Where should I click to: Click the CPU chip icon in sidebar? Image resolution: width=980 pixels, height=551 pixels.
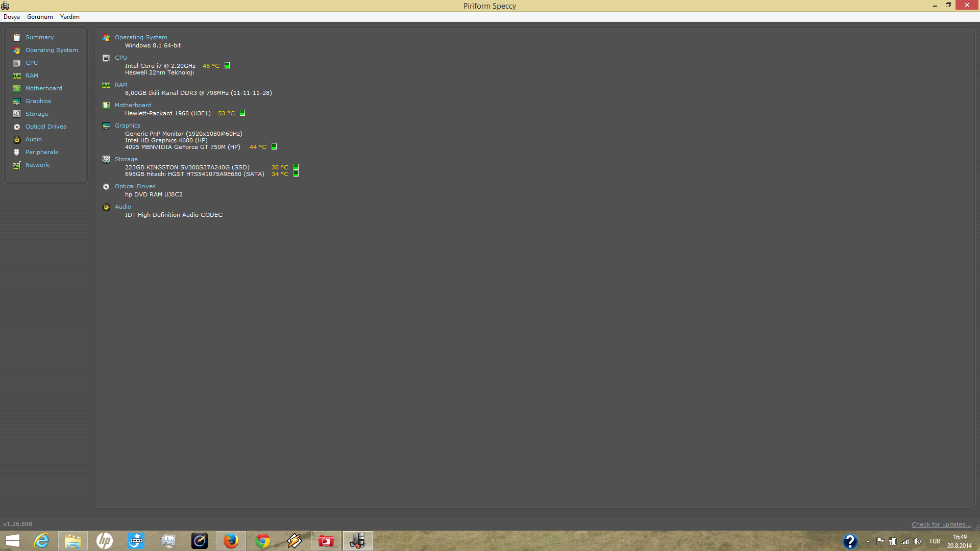click(x=17, y=63)
